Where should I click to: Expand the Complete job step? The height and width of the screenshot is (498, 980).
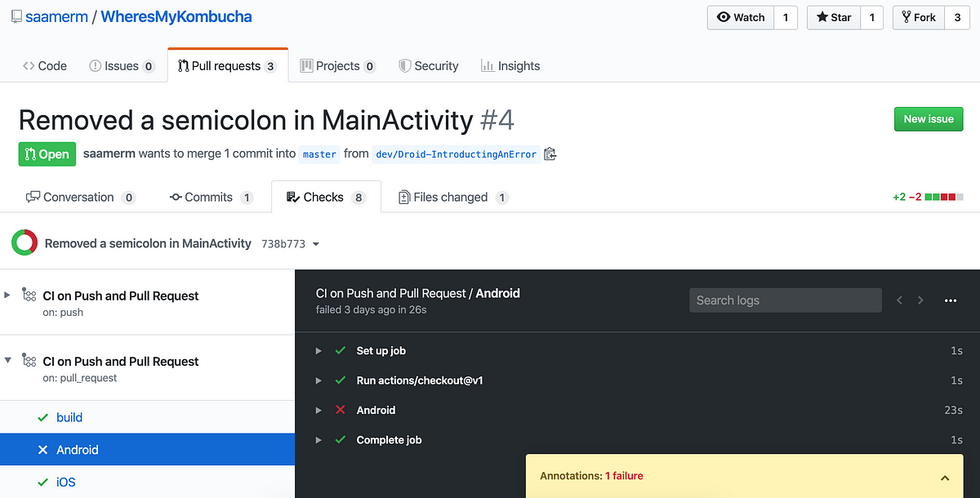coord(319,440)
